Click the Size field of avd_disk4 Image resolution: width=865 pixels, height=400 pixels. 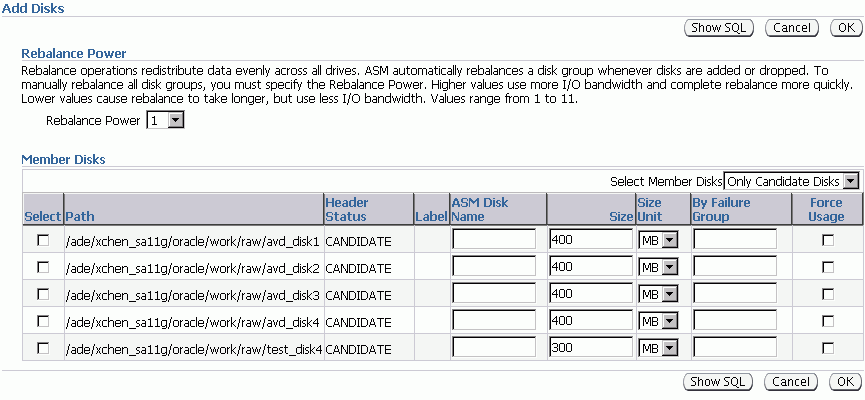(591, 321)
